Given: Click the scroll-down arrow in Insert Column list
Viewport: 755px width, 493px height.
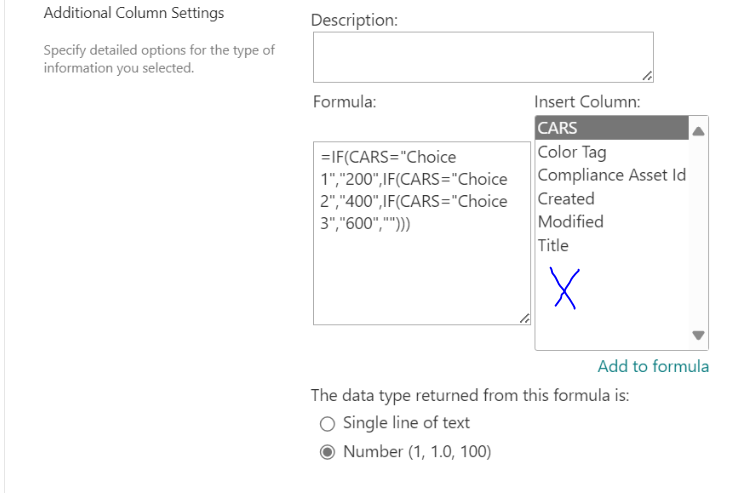Looking at the screenshot, I should pyautogui.click(x=698, y=335).
